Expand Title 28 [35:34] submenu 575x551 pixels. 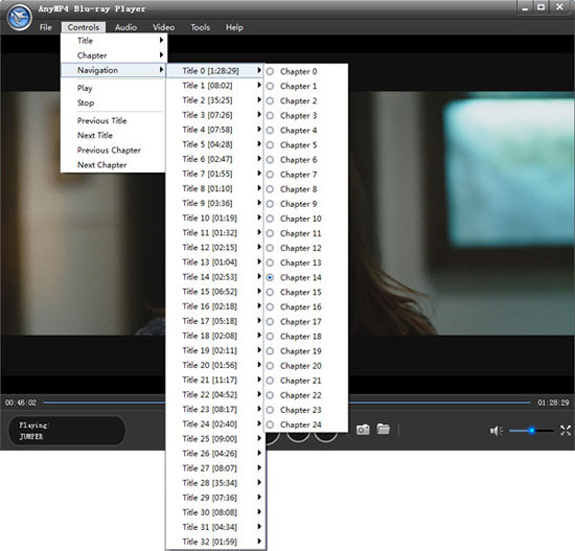click(x=216, y=483)
